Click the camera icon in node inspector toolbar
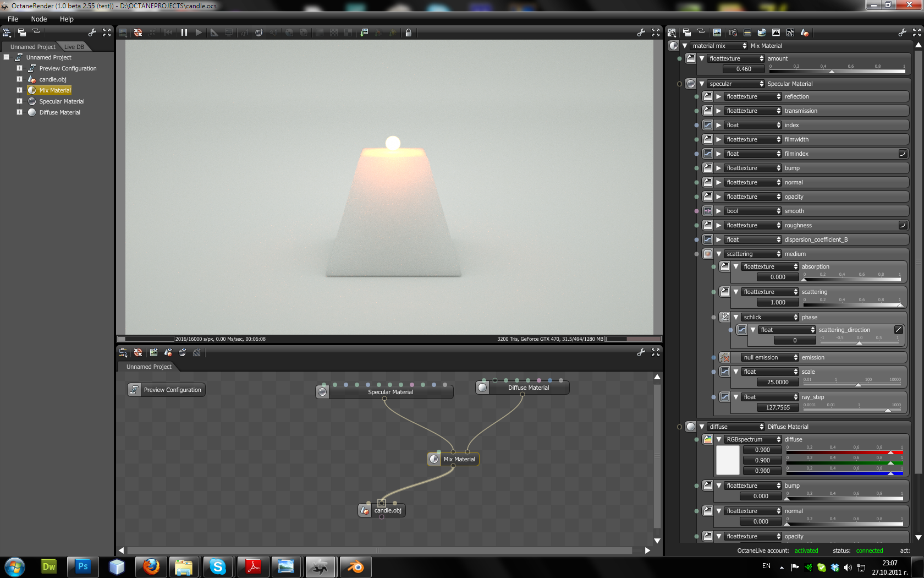Screen dimensions: 924x578 point(733,33)
